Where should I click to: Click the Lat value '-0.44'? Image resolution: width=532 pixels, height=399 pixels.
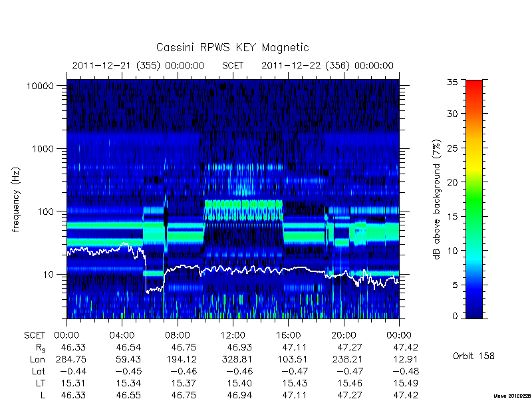[72, 372]
